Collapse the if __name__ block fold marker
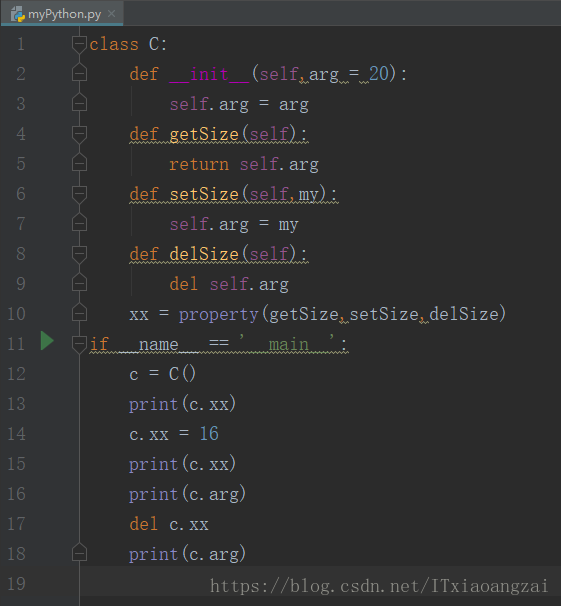The image size is (561, 606). click(x=79, y=344)
